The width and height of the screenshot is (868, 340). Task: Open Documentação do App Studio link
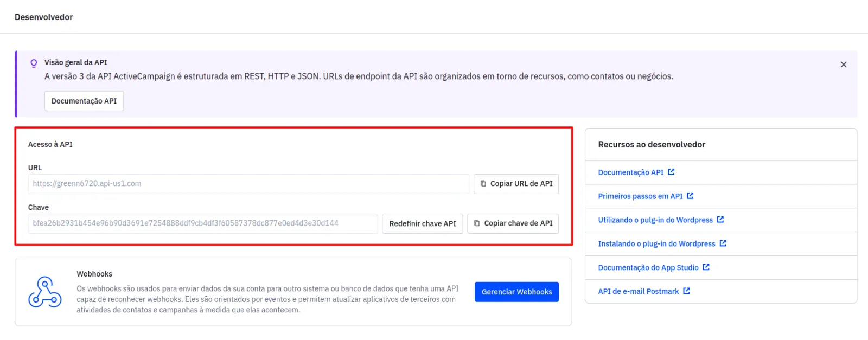coord(648,268)
